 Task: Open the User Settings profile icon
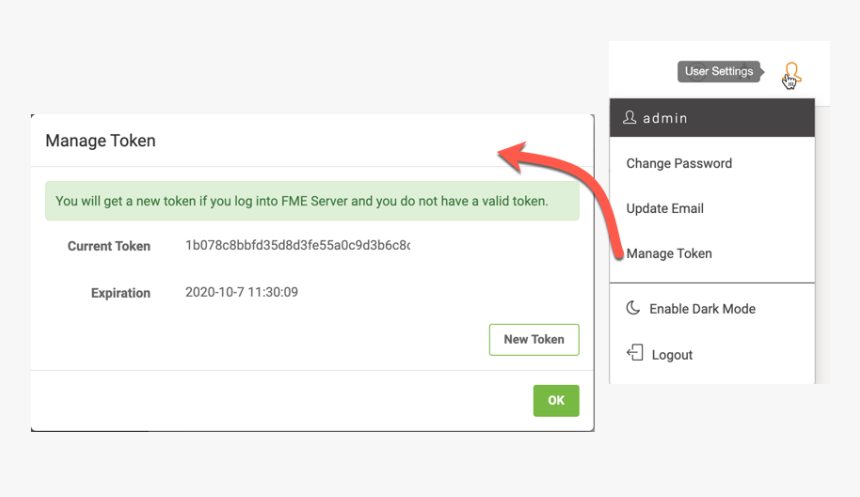(x=792, y=72)
